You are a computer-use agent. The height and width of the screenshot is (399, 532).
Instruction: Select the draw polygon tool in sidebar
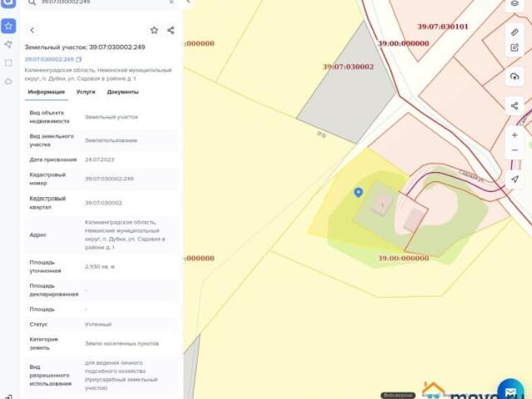click(x=8, y=44)
